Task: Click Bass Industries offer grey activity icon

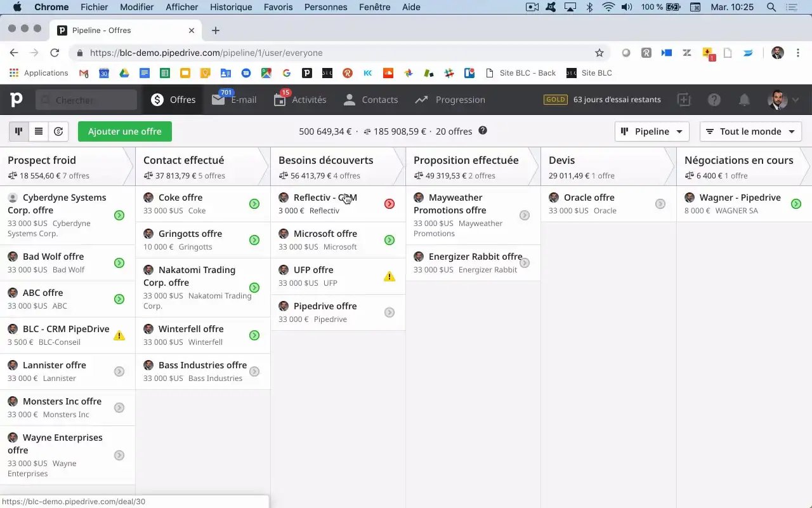Action: 254,371
